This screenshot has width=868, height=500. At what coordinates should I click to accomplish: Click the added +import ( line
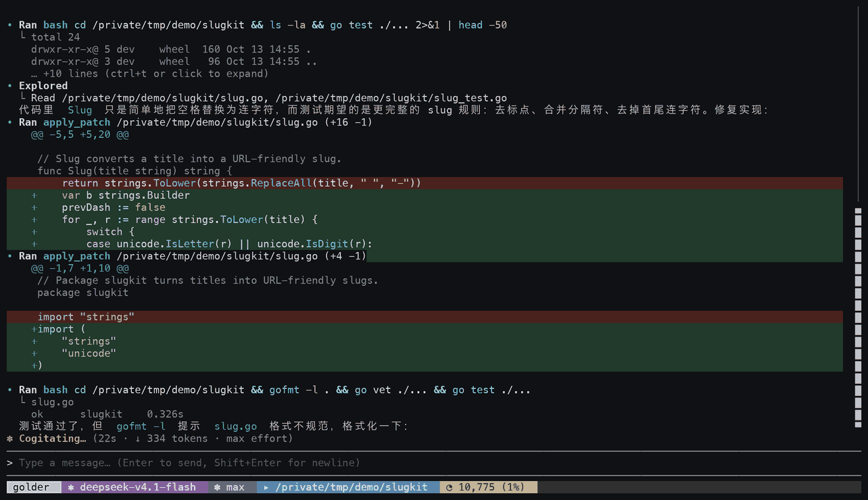(425, 329)
